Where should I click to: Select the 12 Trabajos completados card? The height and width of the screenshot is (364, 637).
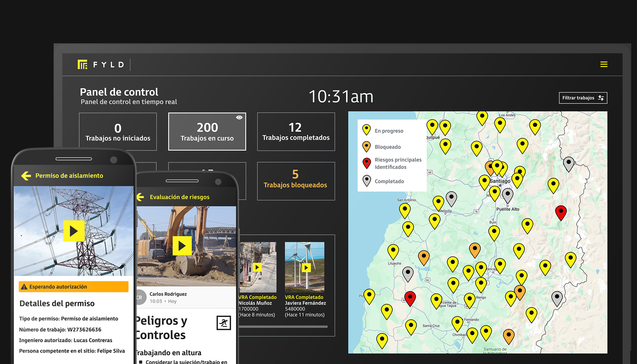pos(296,132)
